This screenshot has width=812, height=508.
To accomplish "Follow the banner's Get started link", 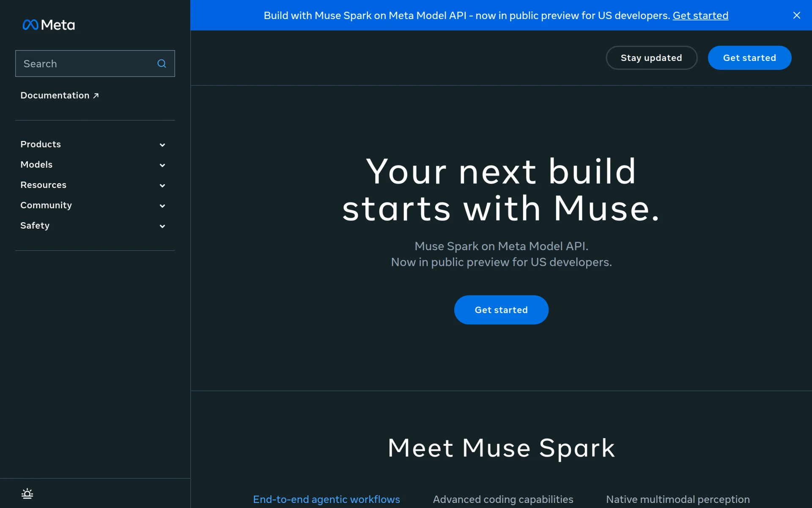I will click(x=700, y=16).
